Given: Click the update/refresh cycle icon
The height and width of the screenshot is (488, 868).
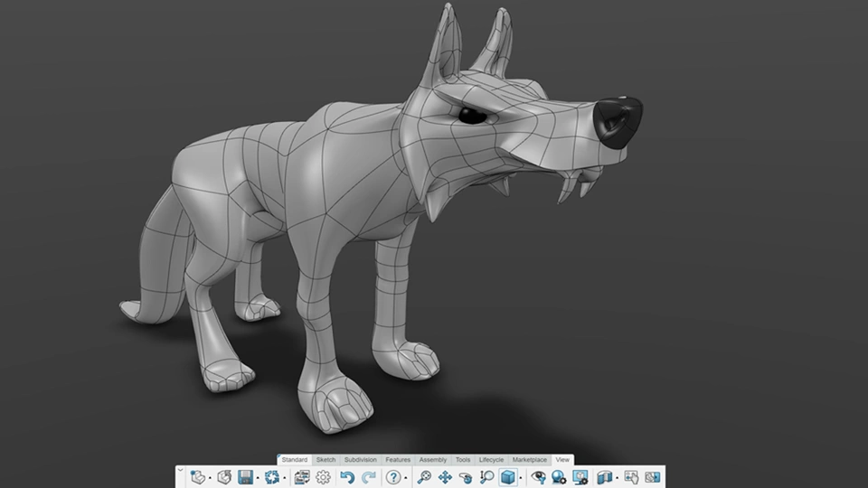Looking at the screenshot, I should point(272,477).
